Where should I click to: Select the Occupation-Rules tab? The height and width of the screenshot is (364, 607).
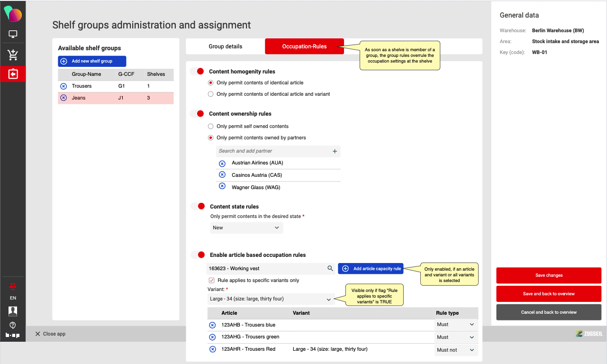(x=304, y=46)
